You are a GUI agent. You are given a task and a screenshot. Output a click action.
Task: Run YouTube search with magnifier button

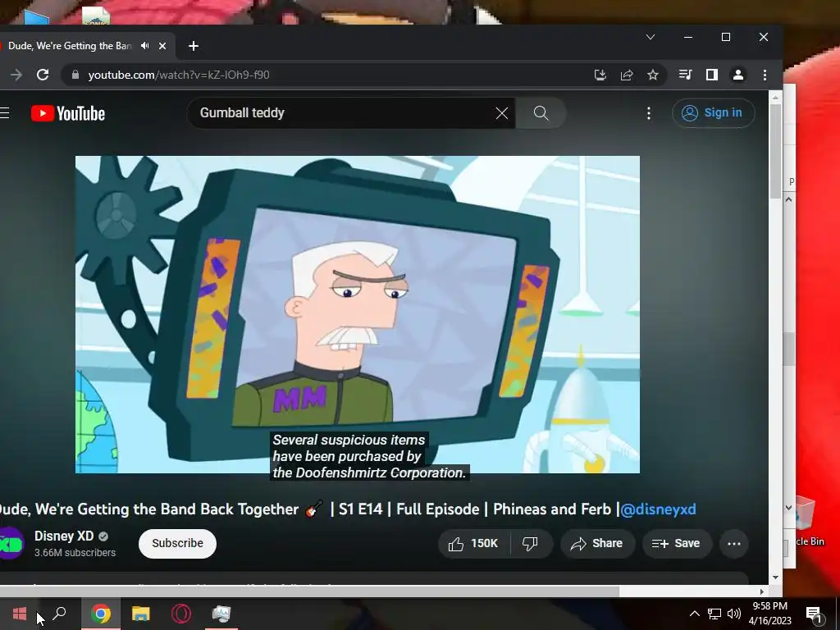click(x=541, y=113)
